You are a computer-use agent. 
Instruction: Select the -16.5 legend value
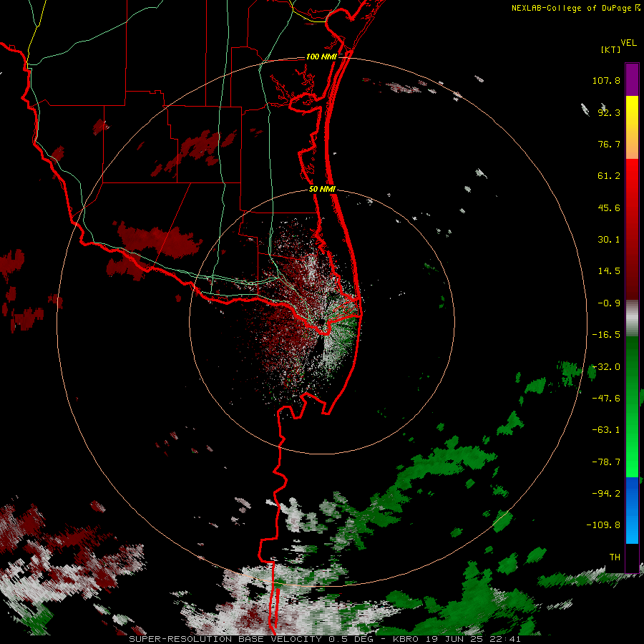click(x=606, y=335)
